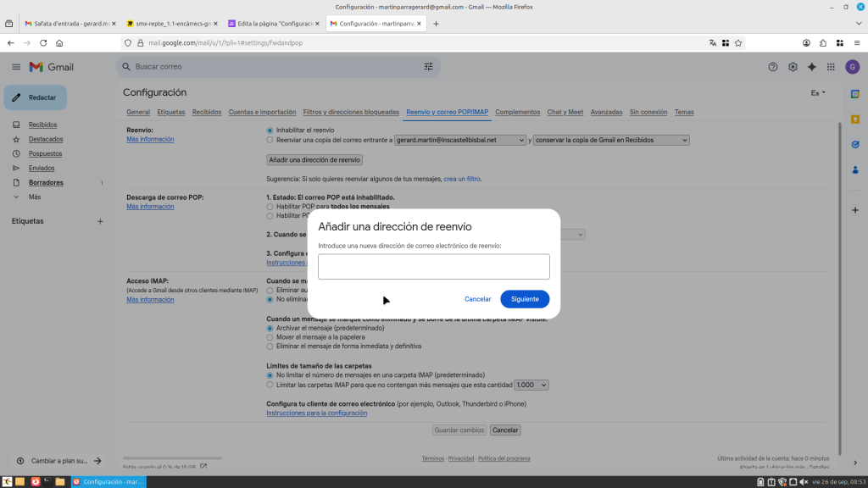Open the Google apps grid

pyautogui.click(x=832, y=67)
